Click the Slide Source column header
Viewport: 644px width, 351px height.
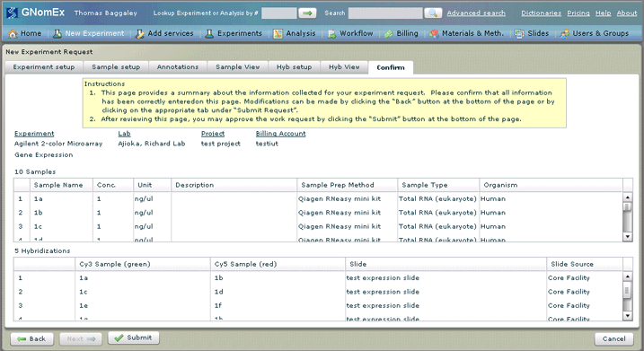pyautogui.click(x=585, y=265)
